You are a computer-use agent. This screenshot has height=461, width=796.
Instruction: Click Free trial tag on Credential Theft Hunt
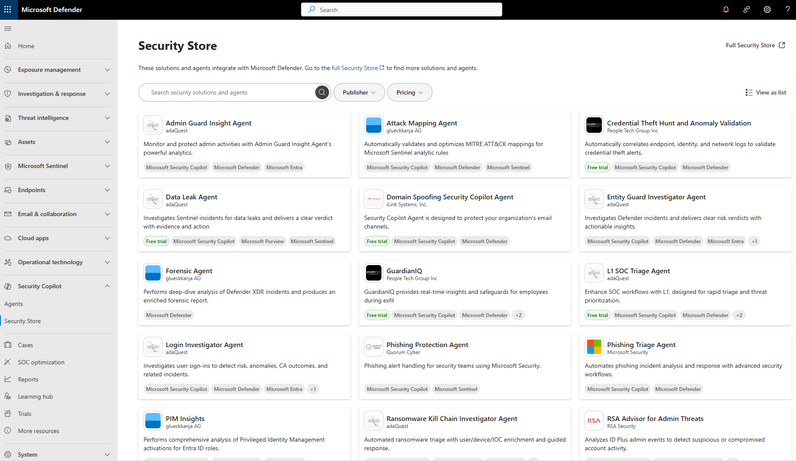(x=597, y=167)
